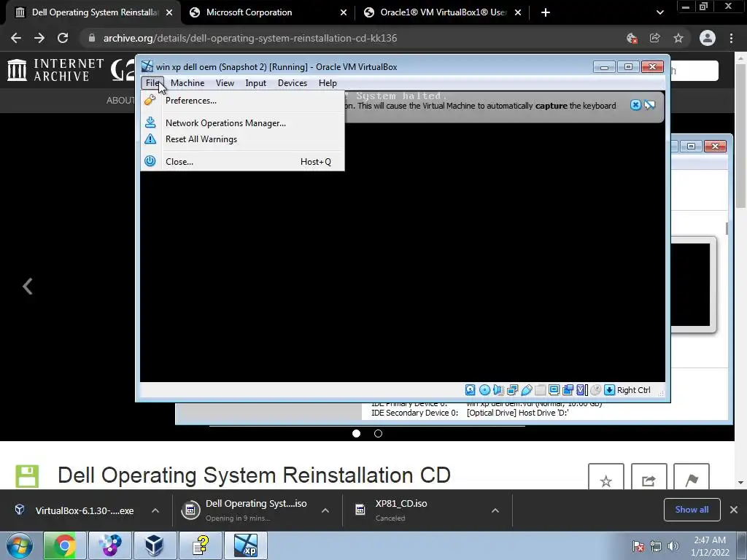Click the archive.org address bar

tap(352, 38)
